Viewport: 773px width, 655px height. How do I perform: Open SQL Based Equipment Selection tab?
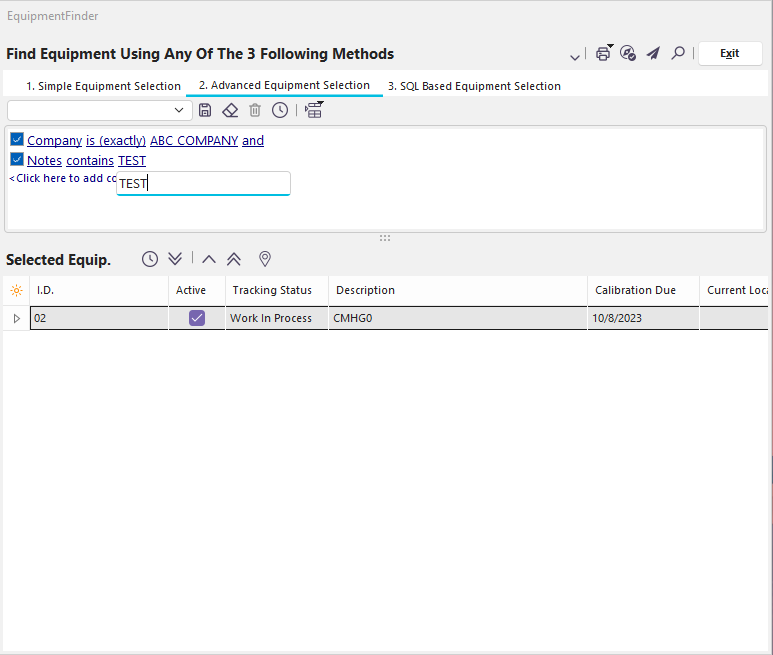click(x=474, y=86)
